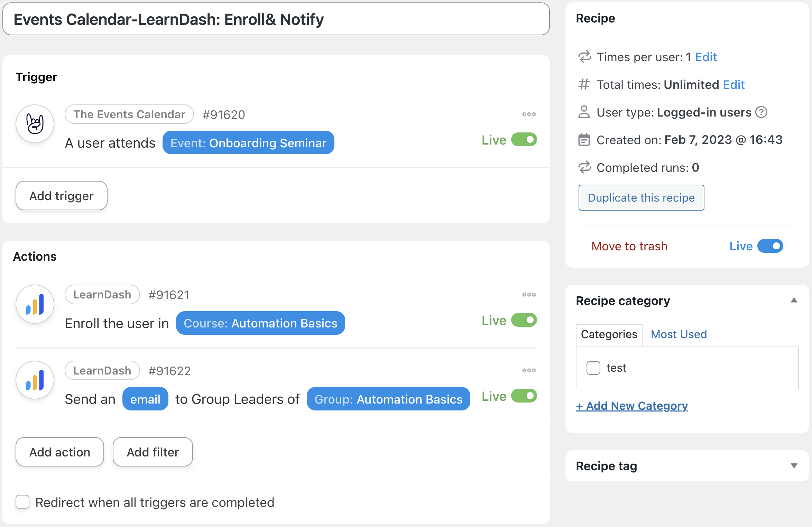
Task: Click the LearnDash icon on email action #91622
Action: (x=35, y=379)
